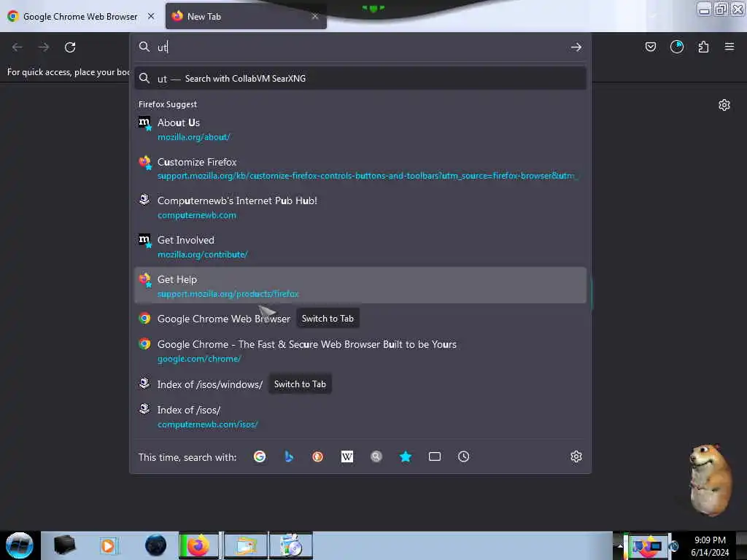The image size is (747, 560).
Task: Click the address bar input with 'ut'
Action: tap(360, 47)
